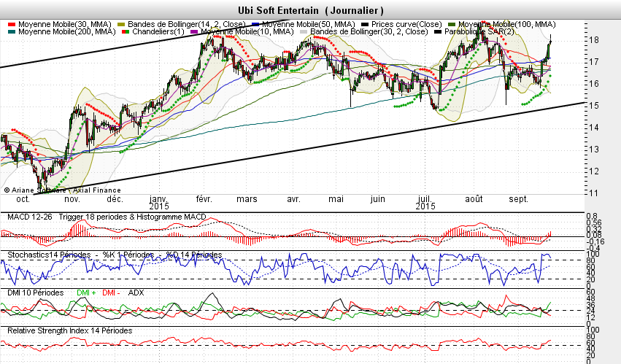Click the DMI 10 Périodes panel title
This screenshot has width=621, height=364.
coord(36,293)
